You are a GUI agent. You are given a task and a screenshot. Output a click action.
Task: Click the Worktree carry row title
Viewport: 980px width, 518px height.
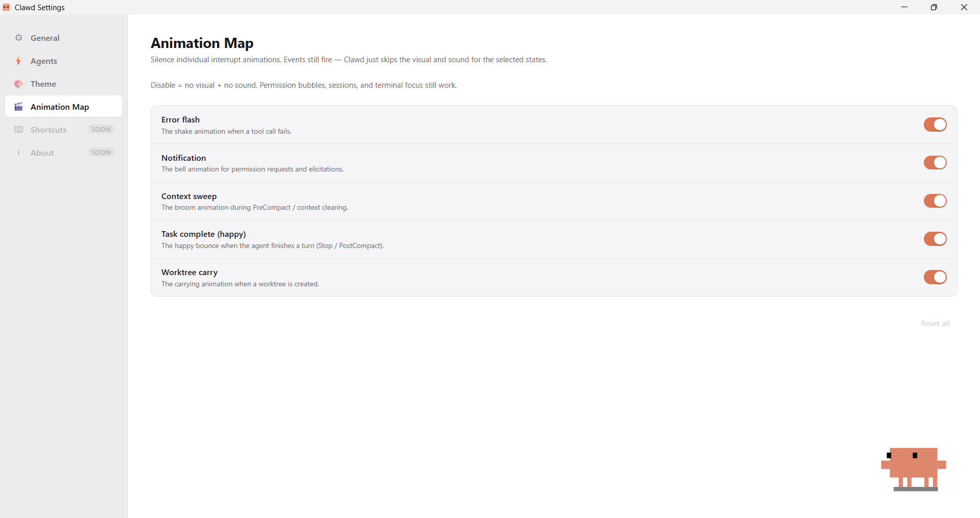tap(189, 273)
